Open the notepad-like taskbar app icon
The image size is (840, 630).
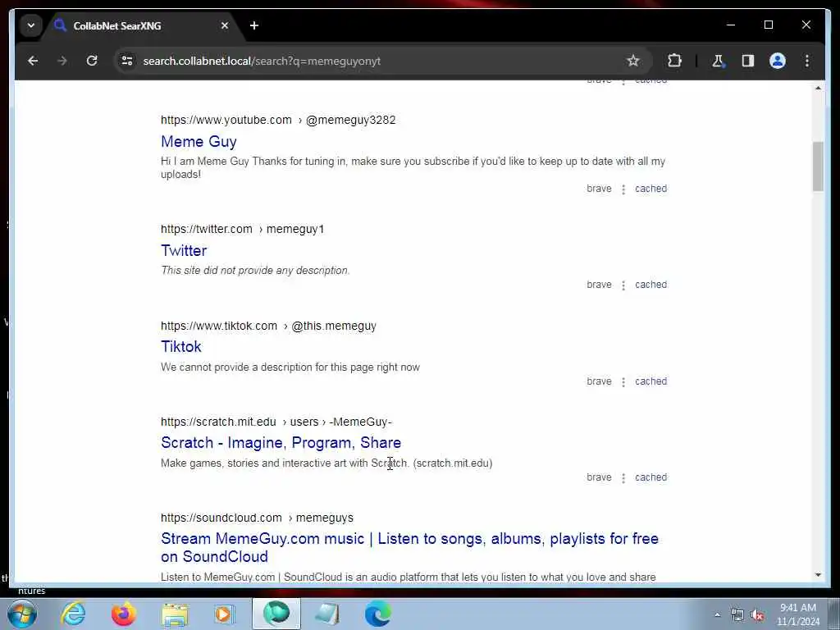tap(327, 614)
